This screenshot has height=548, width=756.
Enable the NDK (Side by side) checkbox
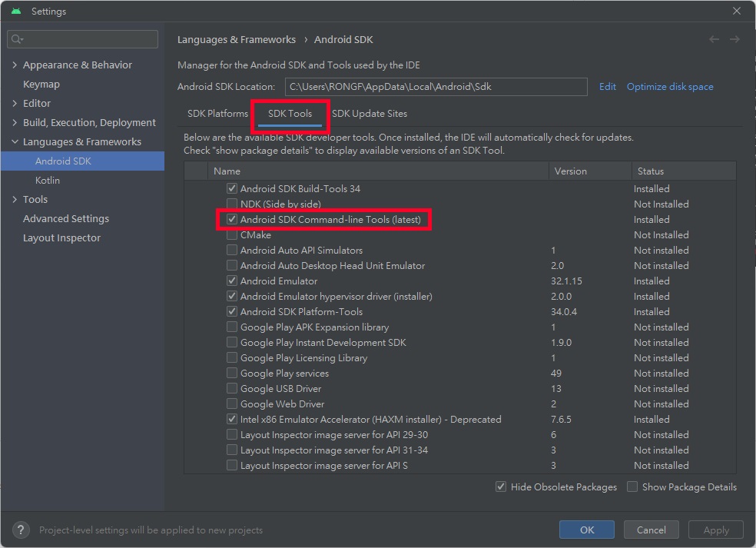point(232,204)
